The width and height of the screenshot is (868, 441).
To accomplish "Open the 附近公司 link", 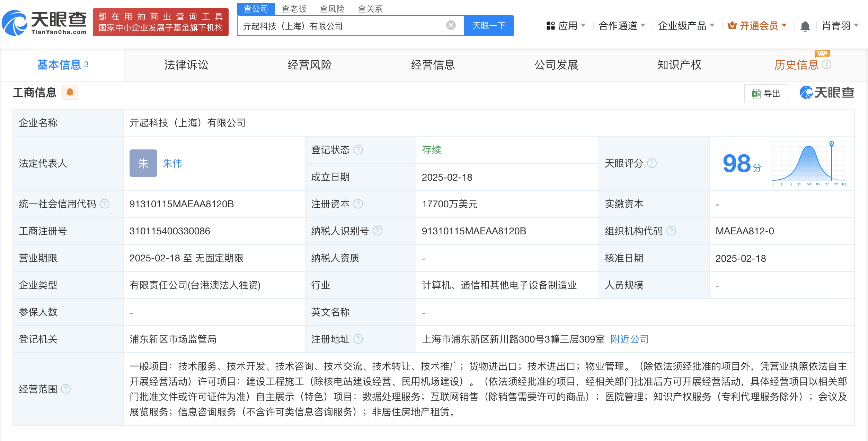I will [x=629, y=339].
